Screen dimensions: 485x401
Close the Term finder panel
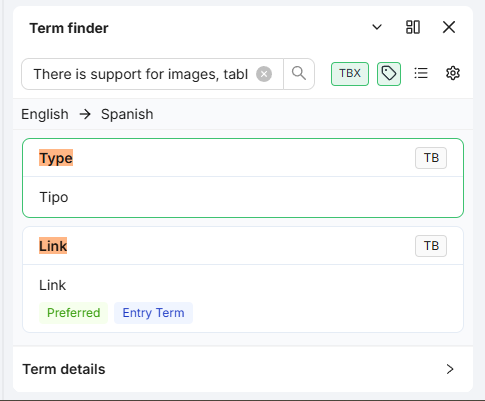pos(449,27)
